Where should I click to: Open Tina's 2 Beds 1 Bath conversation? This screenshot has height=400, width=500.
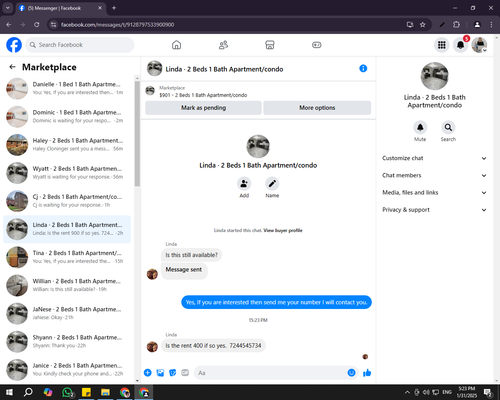[67, 257]
